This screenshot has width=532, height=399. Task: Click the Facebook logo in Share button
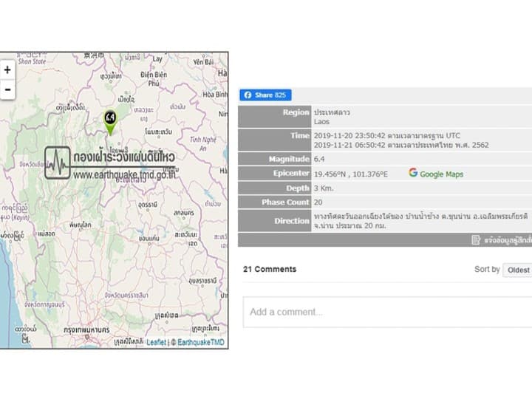(248, 95)
